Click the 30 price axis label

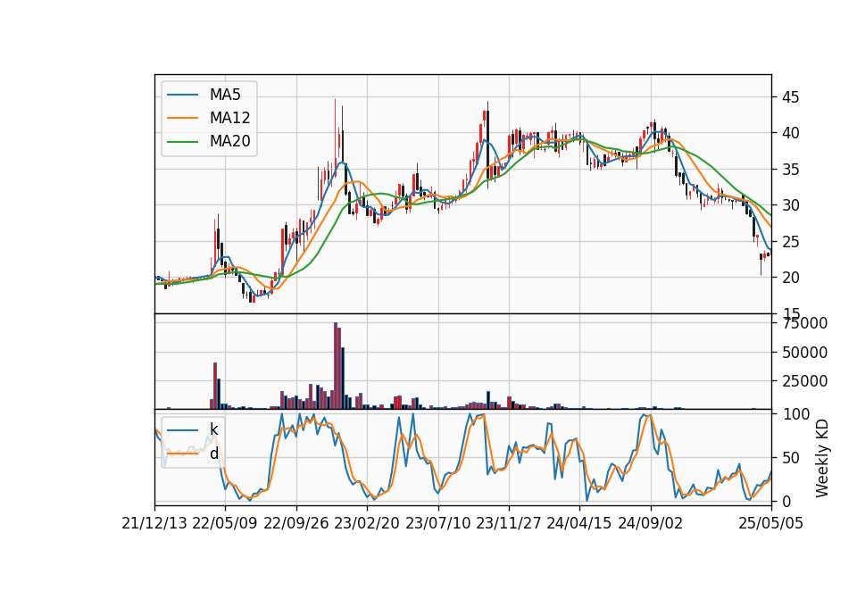[x=790, y=205]
